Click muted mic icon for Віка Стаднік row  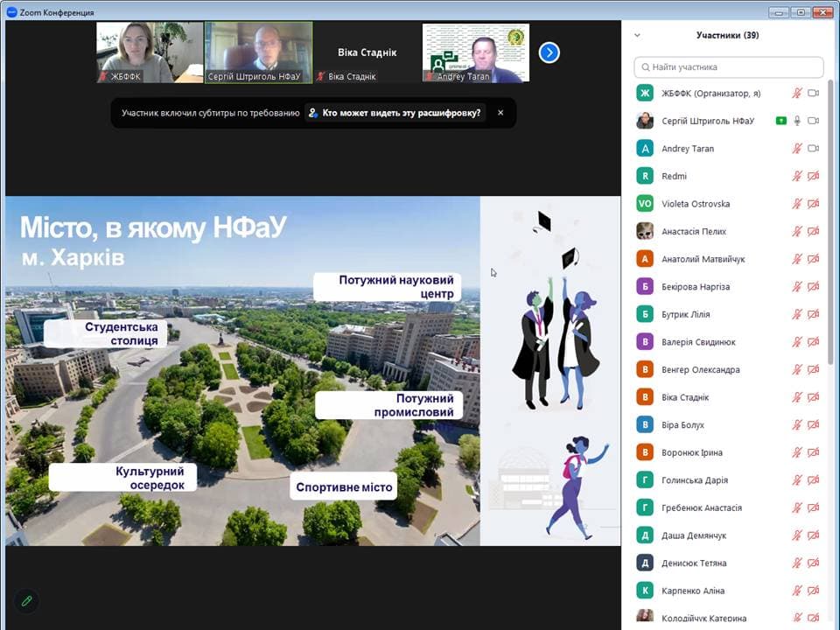coord(797,397)
